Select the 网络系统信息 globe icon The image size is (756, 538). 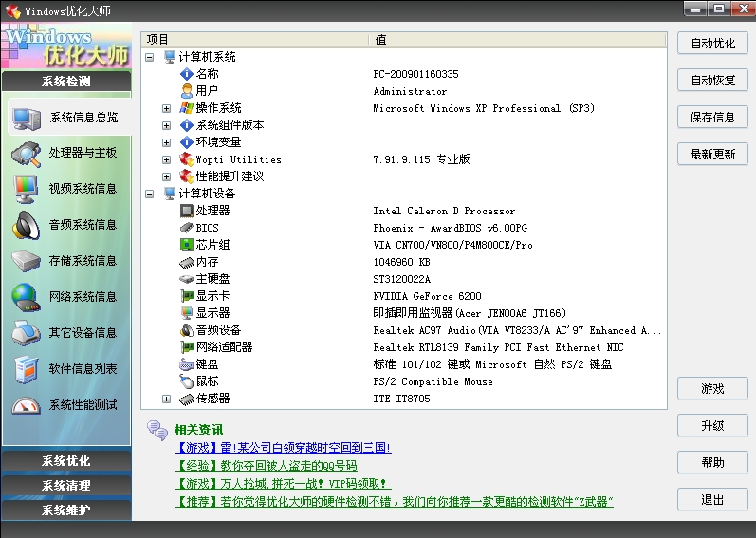pos(26,297)
